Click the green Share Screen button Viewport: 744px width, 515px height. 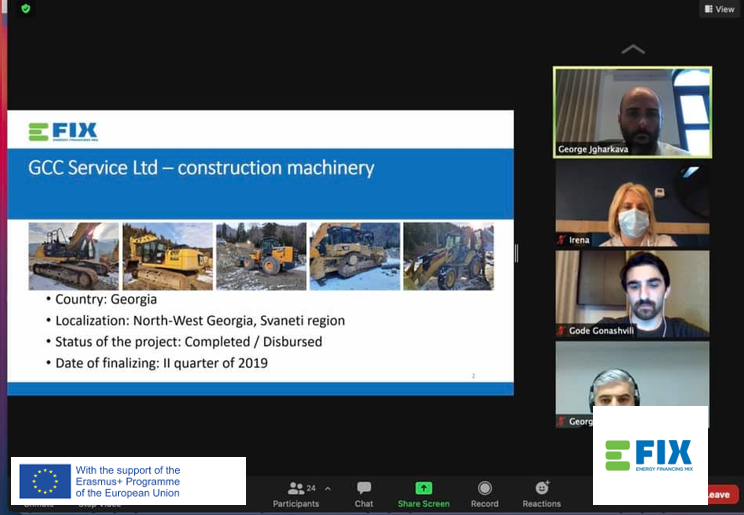[x=424, y=494]
